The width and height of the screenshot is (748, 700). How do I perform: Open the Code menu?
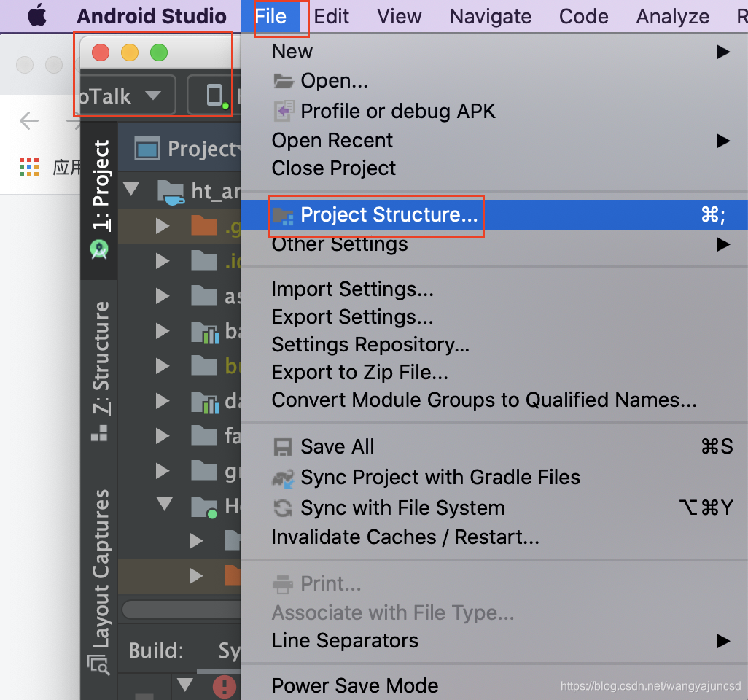583,16
